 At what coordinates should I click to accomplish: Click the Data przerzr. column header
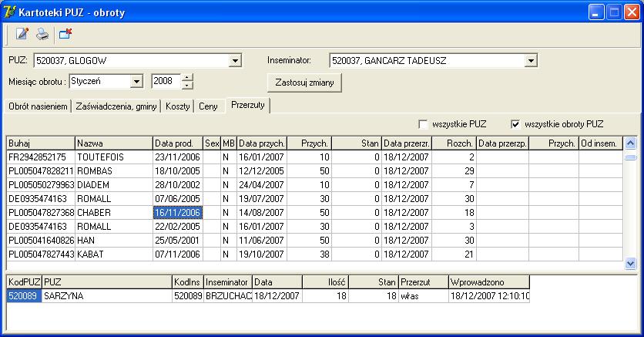(x=407, y=143)
